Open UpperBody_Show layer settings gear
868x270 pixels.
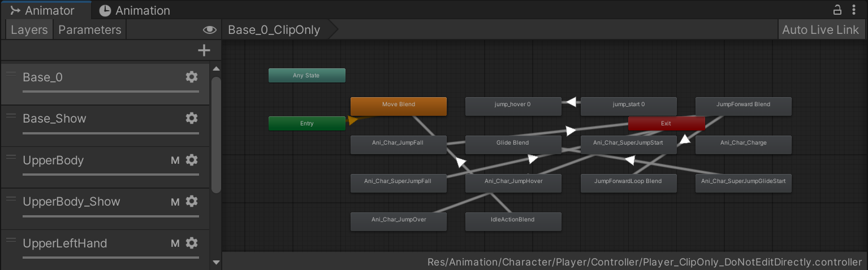192,201
